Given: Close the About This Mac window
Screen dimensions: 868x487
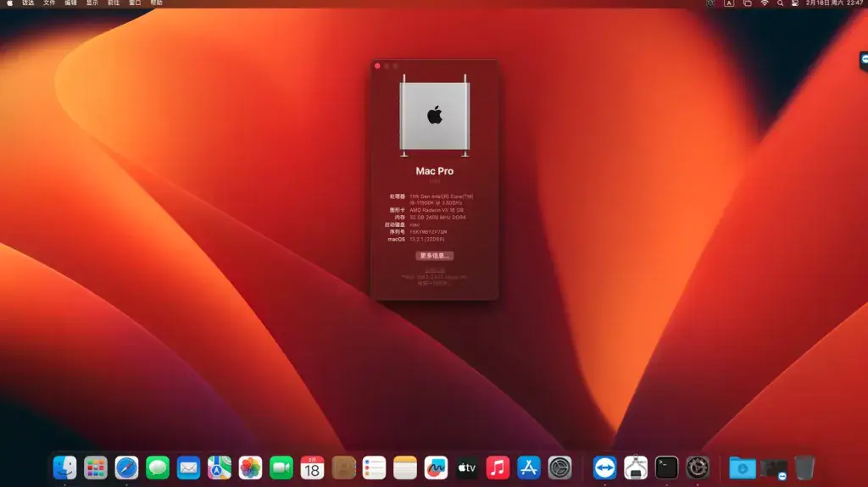Looking at the screenshot, I should pyautogui.click(x=377, y=66).
